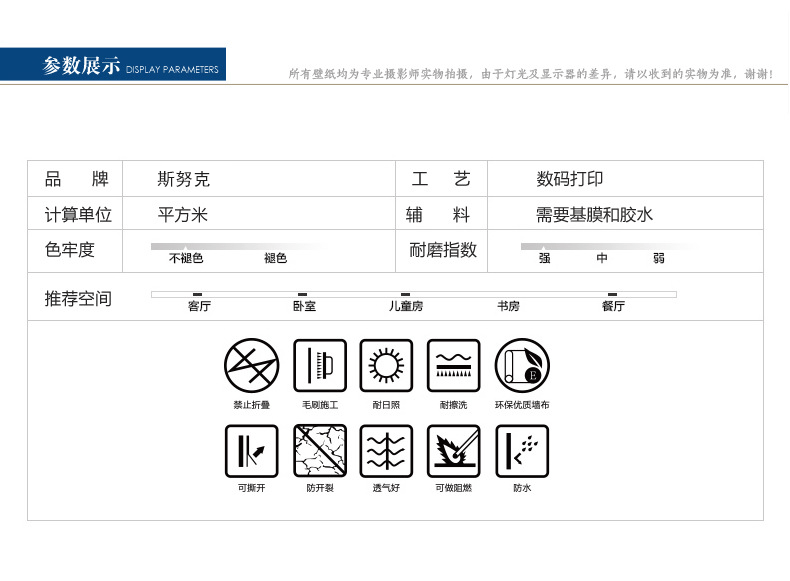Click the 可做阻燃 flame-retardant icon
This screenshot has width=790, height=581.
tap(453, 450)
